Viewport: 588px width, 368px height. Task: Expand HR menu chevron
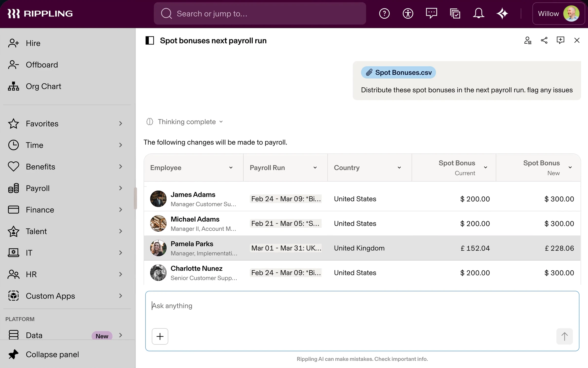[x=121, y=274]
